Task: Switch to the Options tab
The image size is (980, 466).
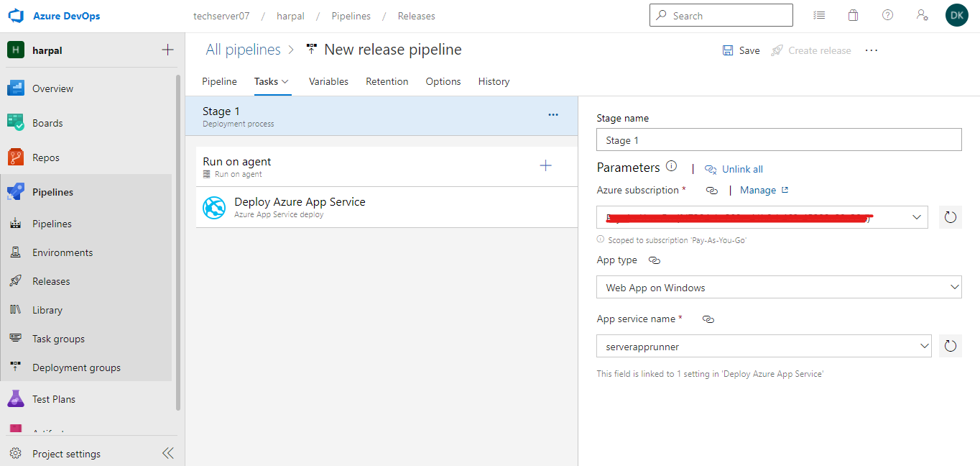Action: 443,81
